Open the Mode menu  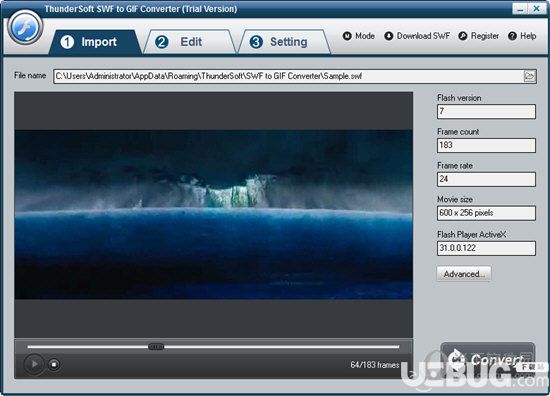pos(359,36)
